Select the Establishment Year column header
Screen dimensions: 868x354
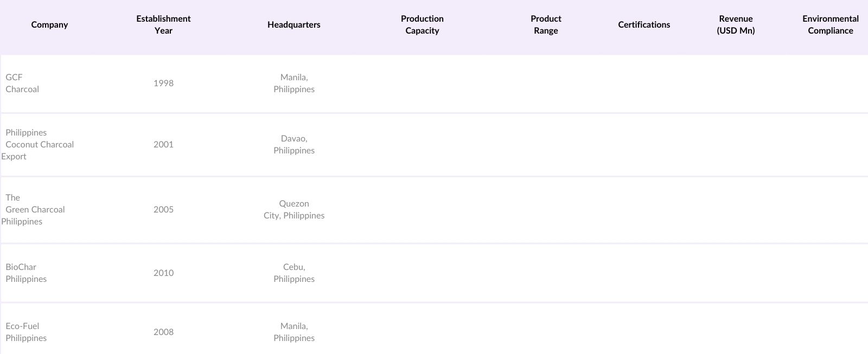coord(163,25)
